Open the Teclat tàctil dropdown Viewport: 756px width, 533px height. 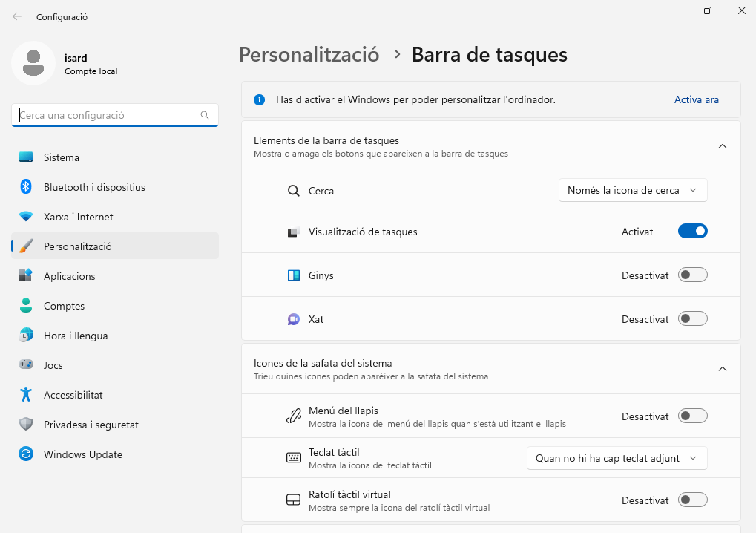617,458
